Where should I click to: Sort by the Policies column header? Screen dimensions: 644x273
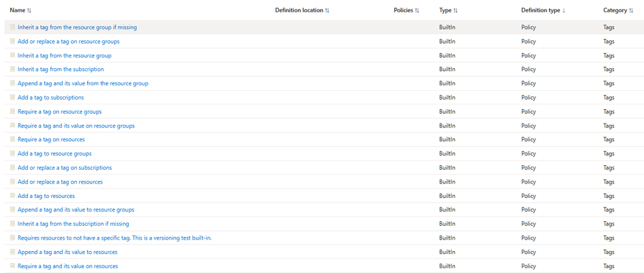406,10
